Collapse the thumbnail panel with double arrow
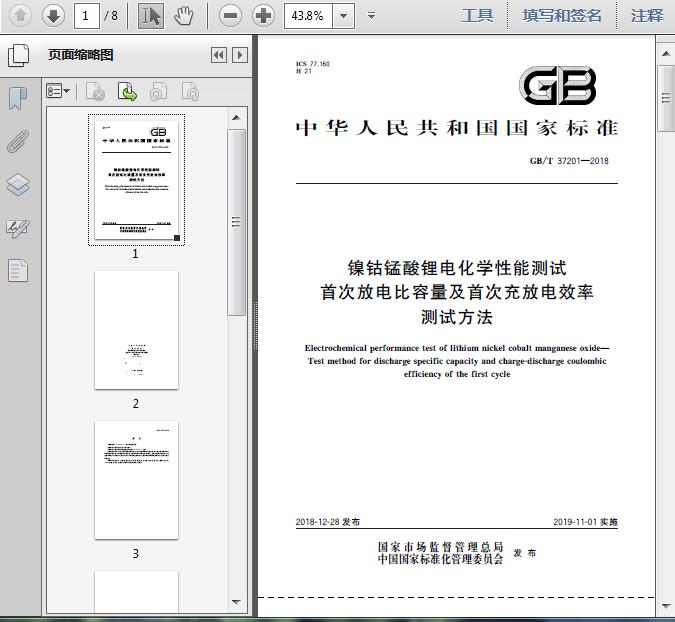675x622 pixels. coord(219,55)
